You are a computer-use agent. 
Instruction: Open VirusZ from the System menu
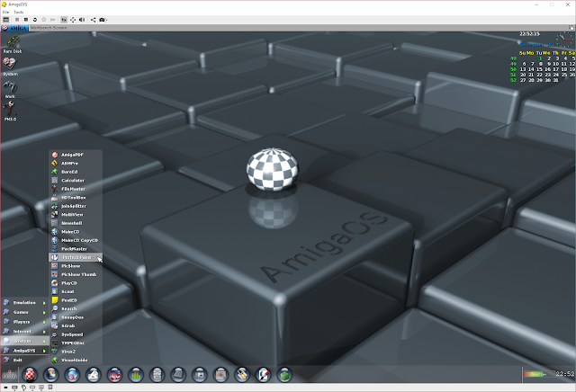tap(76, 352)
